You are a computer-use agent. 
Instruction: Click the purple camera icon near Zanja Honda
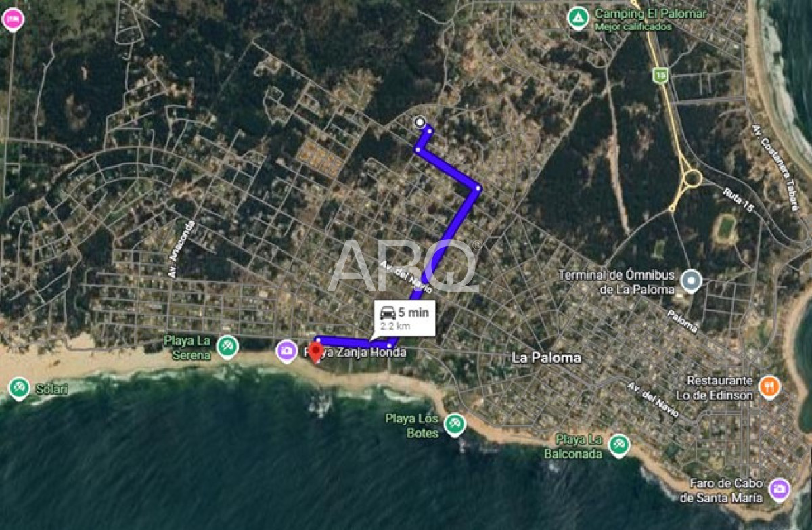point(286,351)
